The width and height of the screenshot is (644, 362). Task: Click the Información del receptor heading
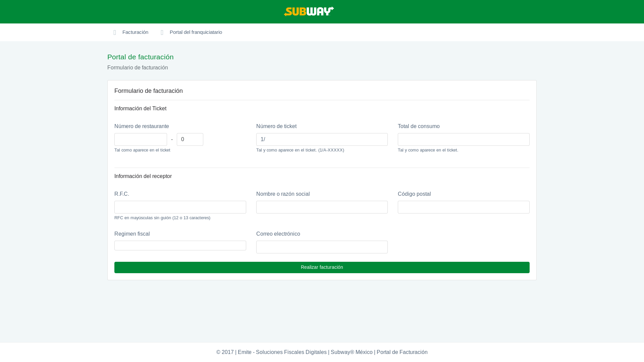pos(143,176)
